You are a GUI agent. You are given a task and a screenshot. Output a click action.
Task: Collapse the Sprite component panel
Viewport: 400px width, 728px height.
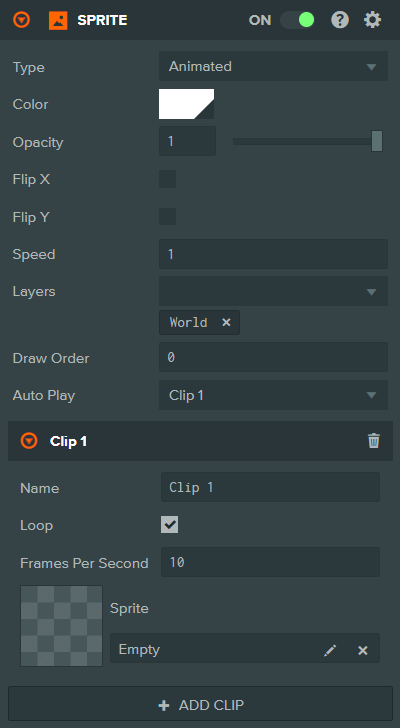point(21,20)
